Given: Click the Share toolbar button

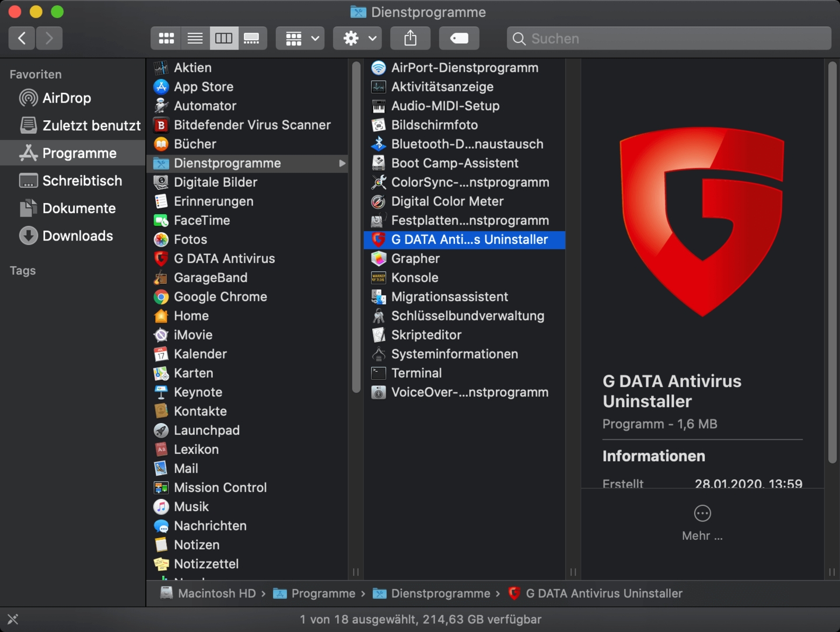Looking at the screenshot, I should (x=411, y=39).
